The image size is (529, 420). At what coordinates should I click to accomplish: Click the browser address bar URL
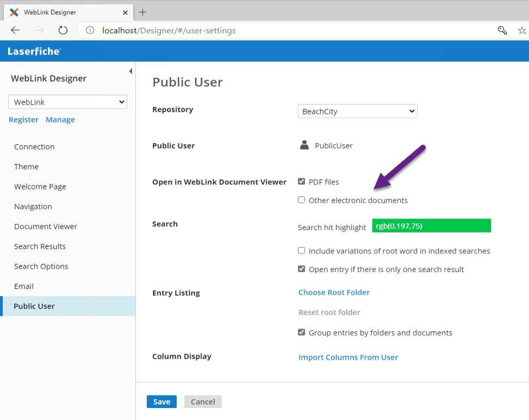click(x=169, y=30)
